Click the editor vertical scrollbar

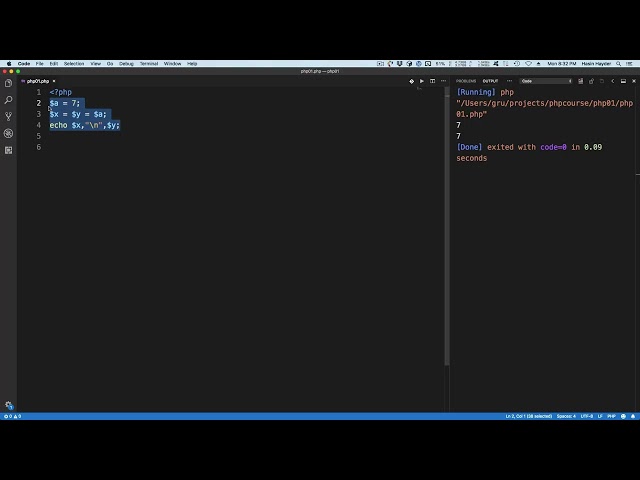(x=447, y=227)
